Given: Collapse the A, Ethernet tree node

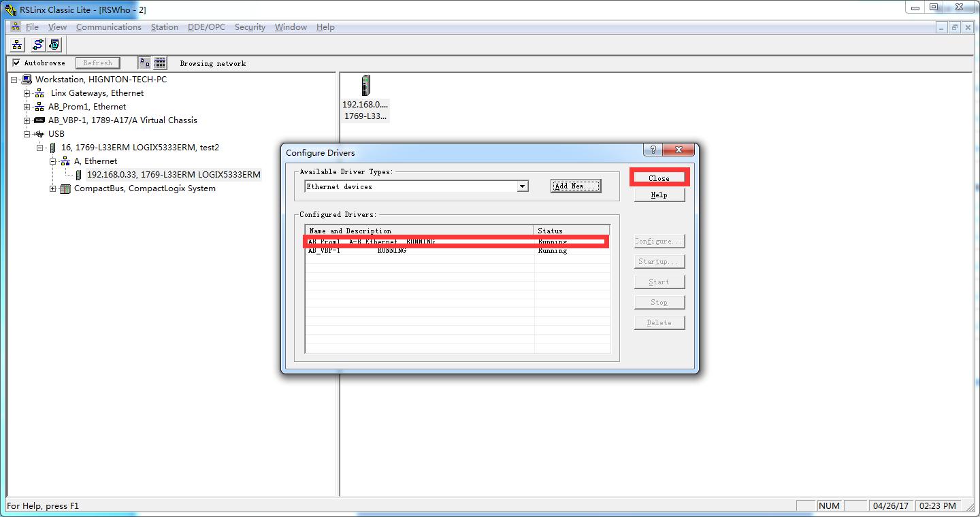Looking at the screenshot, I should point(53,161).
